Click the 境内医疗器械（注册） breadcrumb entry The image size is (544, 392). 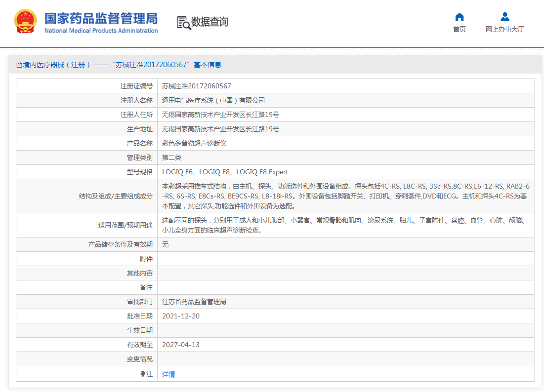pos(55,64)
